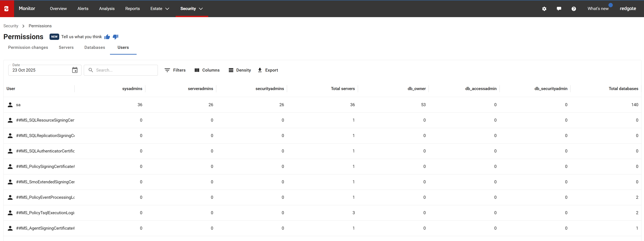This screenshot has width=644, height=241.
Task: Click the feedback speech bubble icon
Action: [559, 9]
